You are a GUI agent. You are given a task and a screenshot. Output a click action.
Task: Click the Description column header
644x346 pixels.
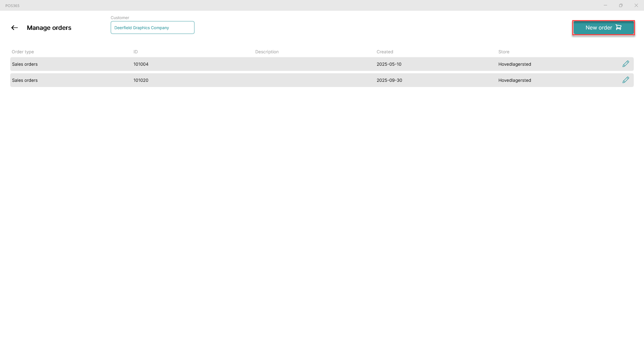pyautogui.click(x=267, y=52)
